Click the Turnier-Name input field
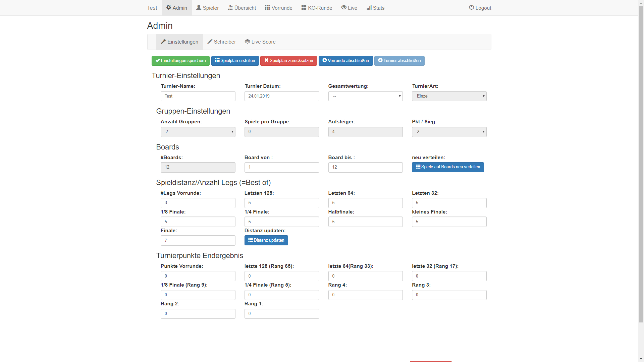Screen dimensions: 644x362 coord(198,96)
